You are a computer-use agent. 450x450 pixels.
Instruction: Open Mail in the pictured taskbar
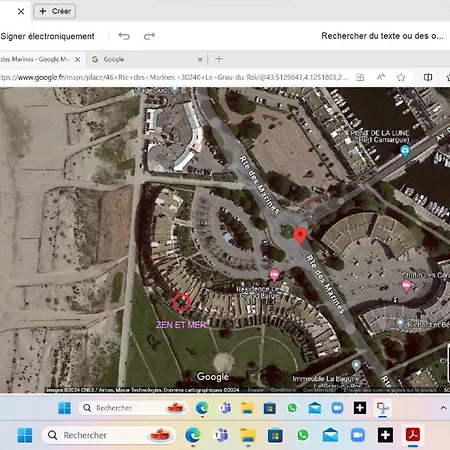pyautogui.click(x=315, y=408)
